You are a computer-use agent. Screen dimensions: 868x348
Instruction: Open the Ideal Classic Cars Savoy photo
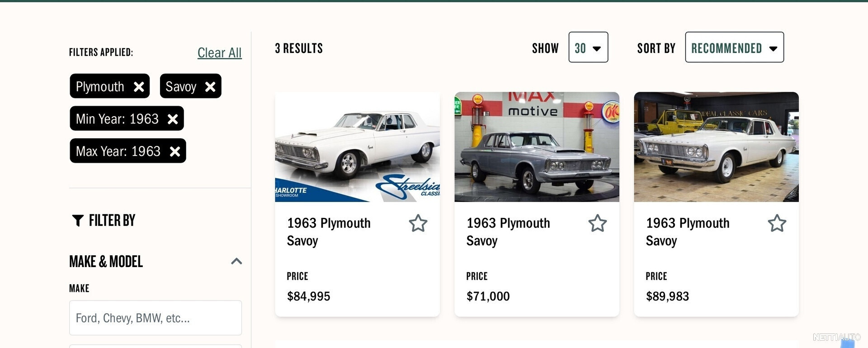coord(716,147)
